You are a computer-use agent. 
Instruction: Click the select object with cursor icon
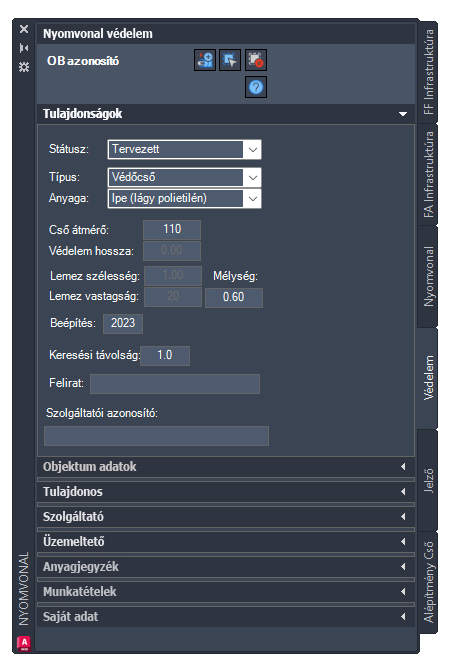pyautogui.click(x=230, y=60)
